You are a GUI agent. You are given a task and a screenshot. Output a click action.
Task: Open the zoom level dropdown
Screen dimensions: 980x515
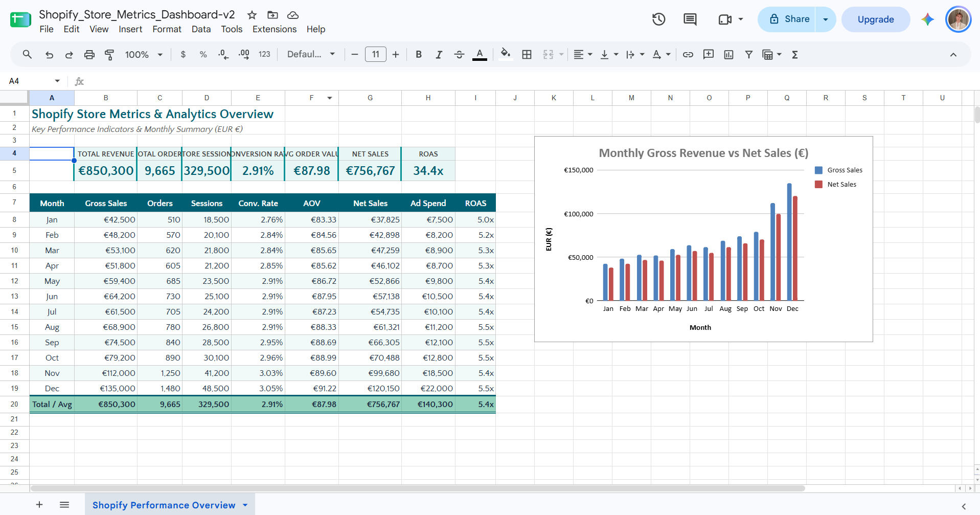(144, 54)
